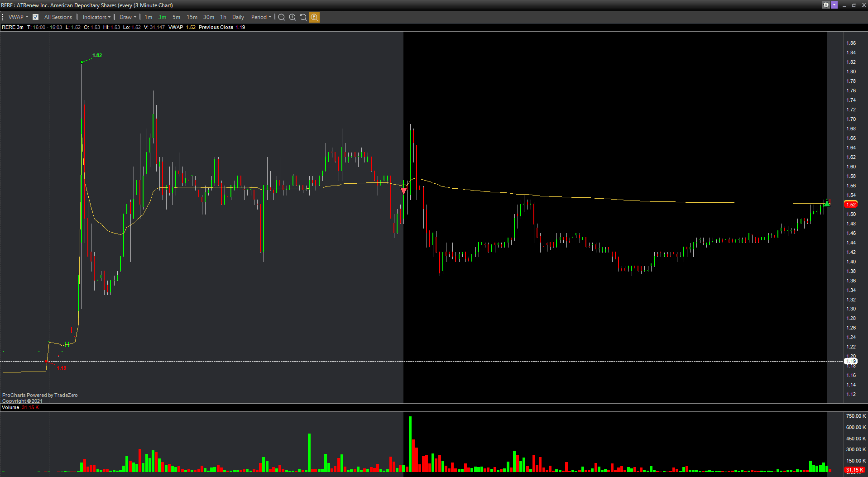Image resolution: width=868 pixels, height=477 pixels.
Task: Click the 1.40 price axis label
Action: click(851, 262)
